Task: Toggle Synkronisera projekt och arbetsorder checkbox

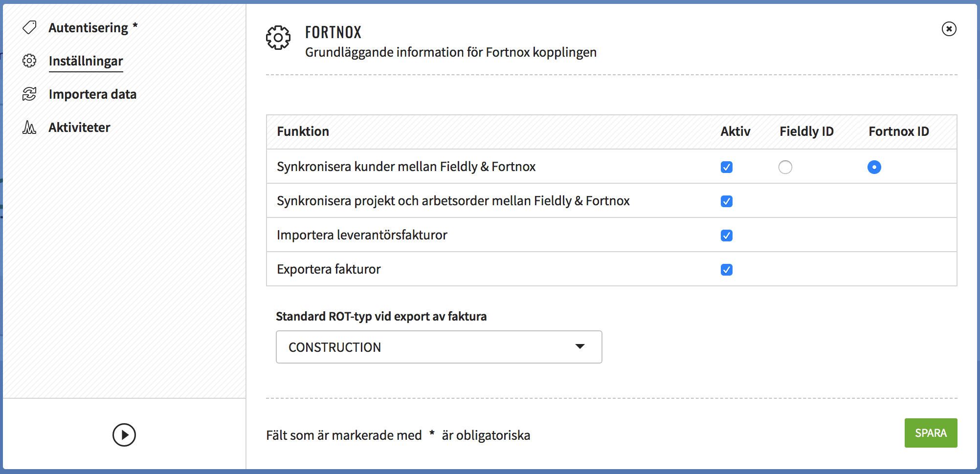Action: coord(727,201)
